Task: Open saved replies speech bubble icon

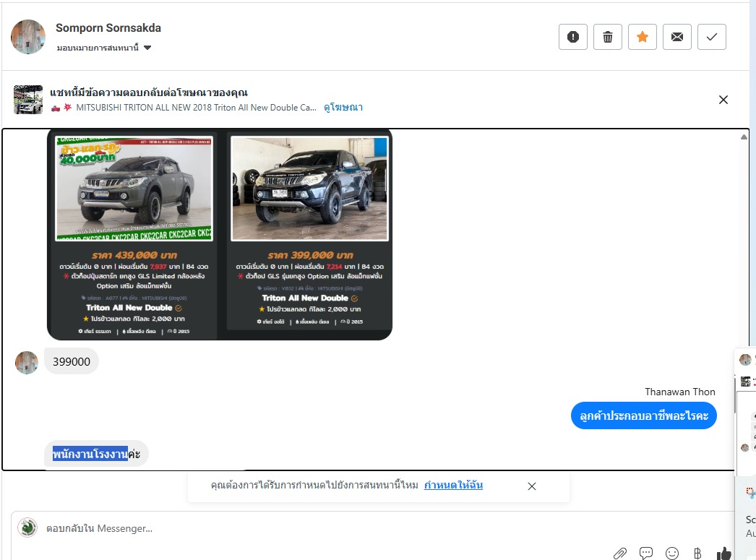Action: click(x=646, y=553)
